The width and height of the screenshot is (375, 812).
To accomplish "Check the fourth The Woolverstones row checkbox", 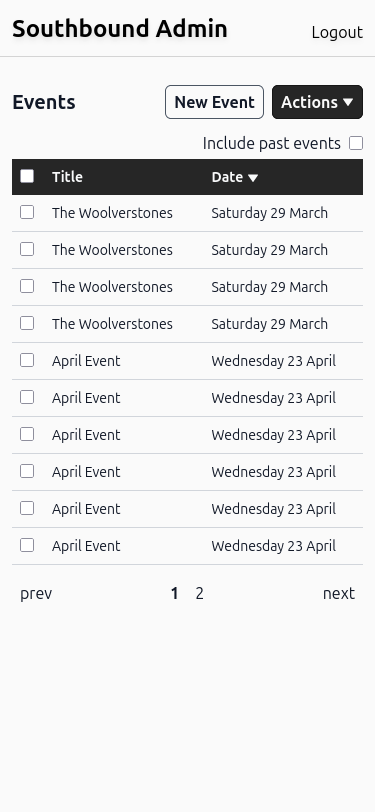I will coord(27,323).
